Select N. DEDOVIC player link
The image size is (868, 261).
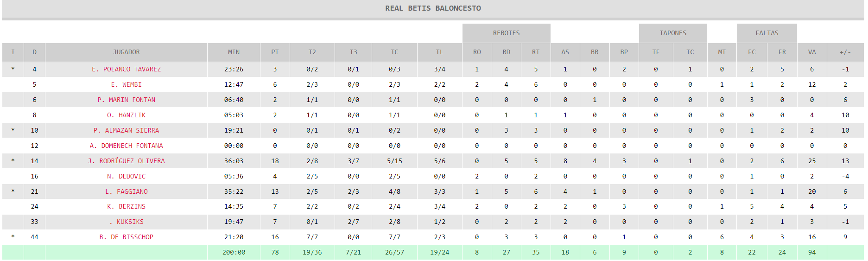tap(126, 176)
